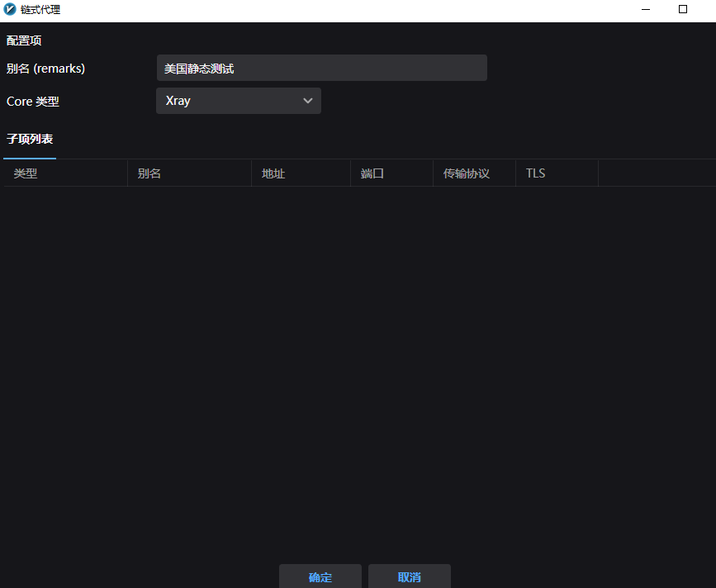Viewport: 716px width, 588px height.
Task: Click the 别名 (remarks) label text
Action: click(45, 69)
